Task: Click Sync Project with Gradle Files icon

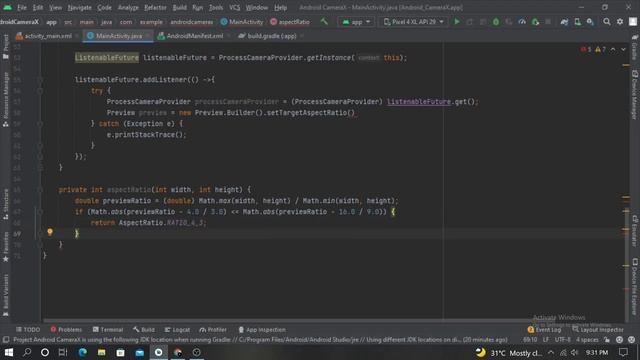Action: click(564, 22)
